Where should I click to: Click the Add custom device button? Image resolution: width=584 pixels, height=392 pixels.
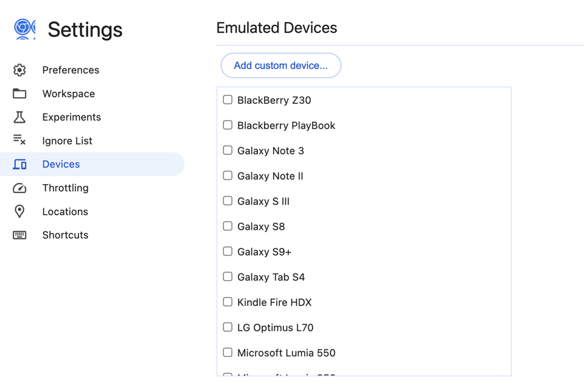click(280, 65)
